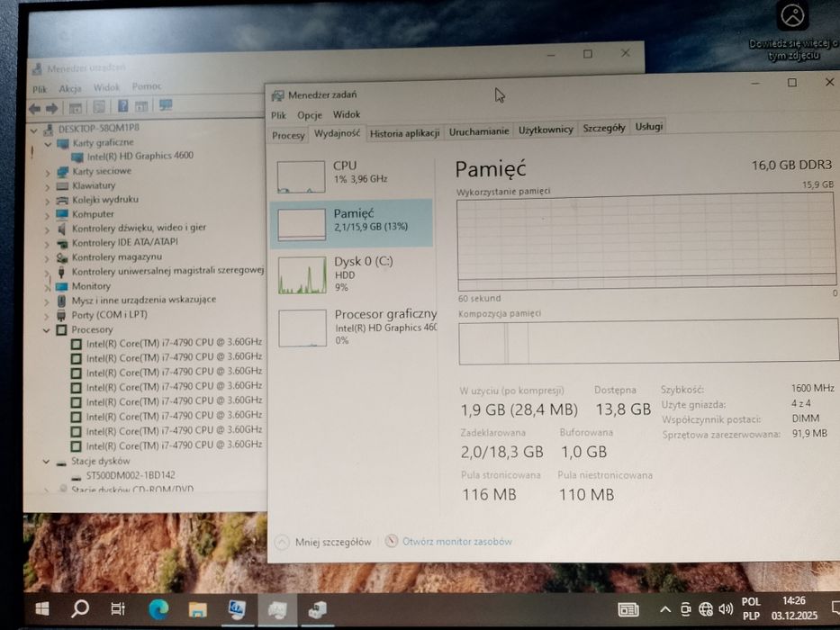Image resolution: width=840 pixels, height=630 pixels.
Task: Click the help question-mark icon in Device Manager toolbar
Action: [x=122, y=105]
